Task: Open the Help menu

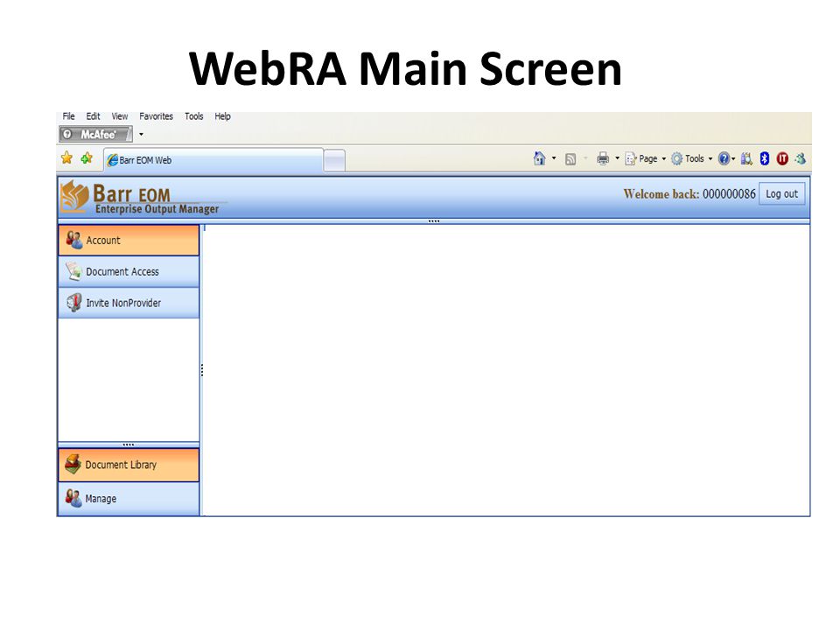Action: pos(222,116)
